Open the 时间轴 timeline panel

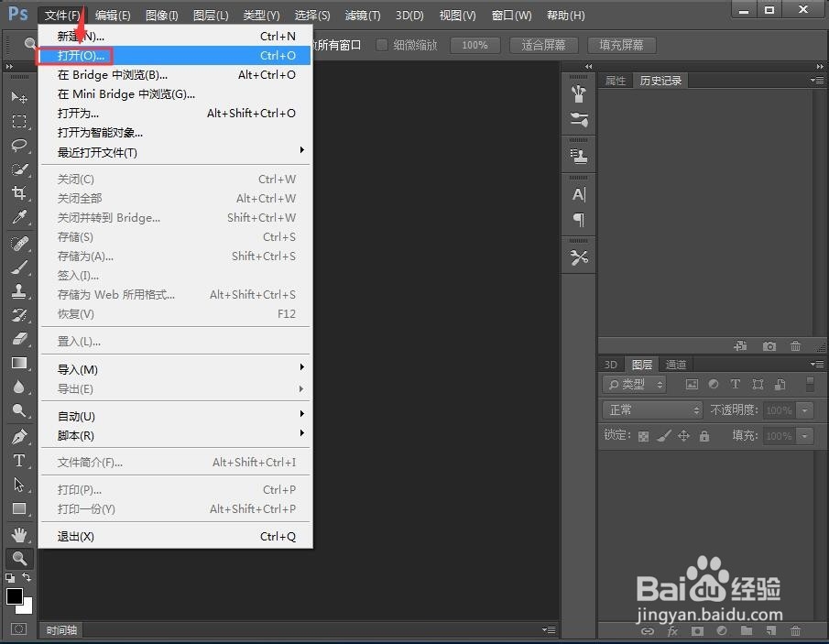[60, 629]
